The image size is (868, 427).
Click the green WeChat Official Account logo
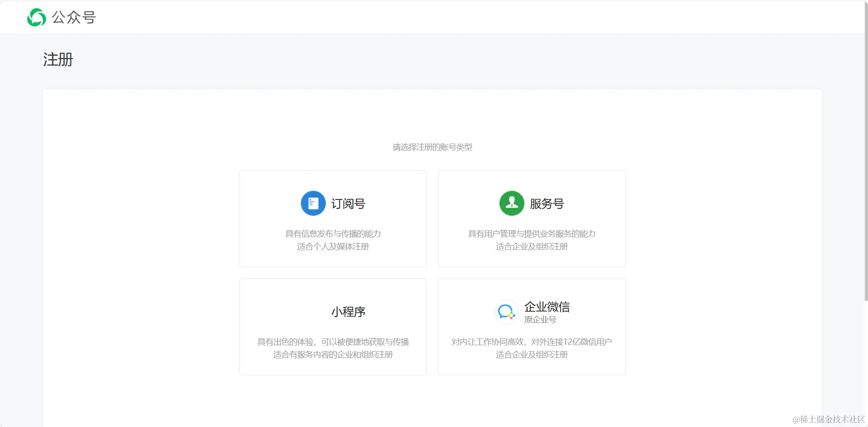[x=36, y=17]
